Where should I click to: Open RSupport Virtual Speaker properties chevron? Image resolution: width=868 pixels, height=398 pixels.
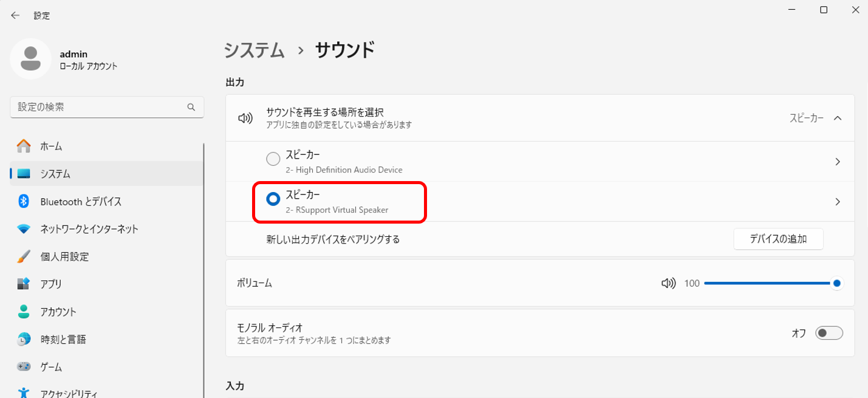click(838, 202)
